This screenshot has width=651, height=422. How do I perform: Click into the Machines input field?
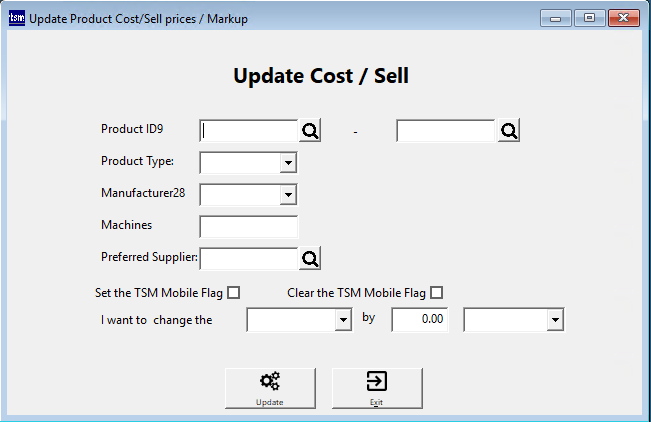click(x=249, y=227)
